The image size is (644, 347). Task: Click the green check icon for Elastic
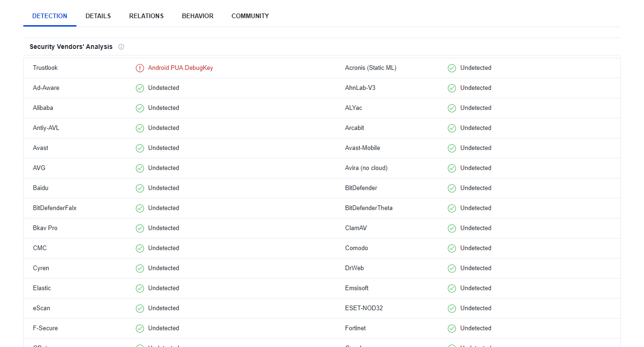(x=140, y=288)
